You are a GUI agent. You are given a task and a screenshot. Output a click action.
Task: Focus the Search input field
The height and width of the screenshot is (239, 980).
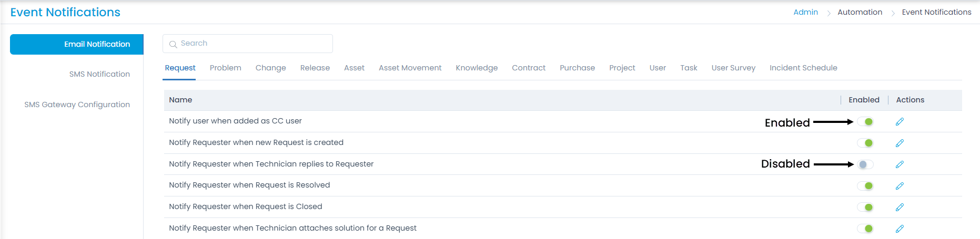pos(248,44)
